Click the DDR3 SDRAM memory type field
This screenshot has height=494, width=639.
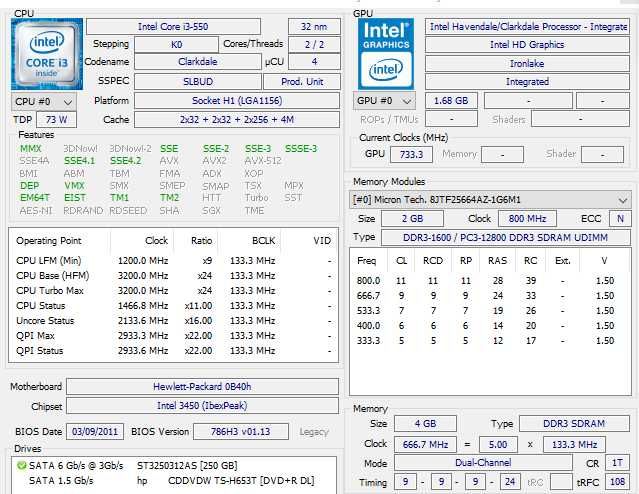click(x=574, y=424)
